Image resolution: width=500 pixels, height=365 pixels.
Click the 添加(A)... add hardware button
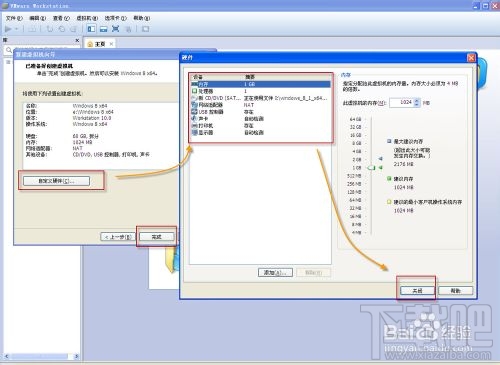[x=275, y=273]
